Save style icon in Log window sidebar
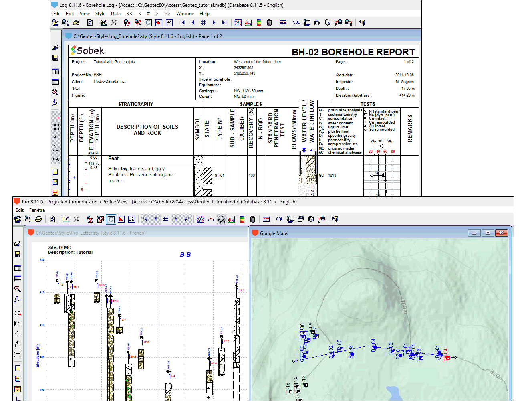 tap(55, 58)
